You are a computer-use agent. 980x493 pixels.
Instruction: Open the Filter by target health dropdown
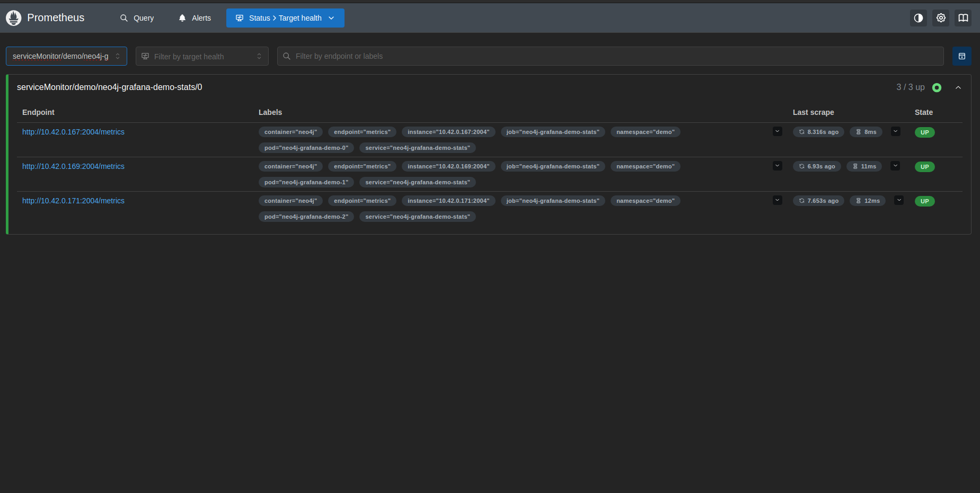coord(202,56)
